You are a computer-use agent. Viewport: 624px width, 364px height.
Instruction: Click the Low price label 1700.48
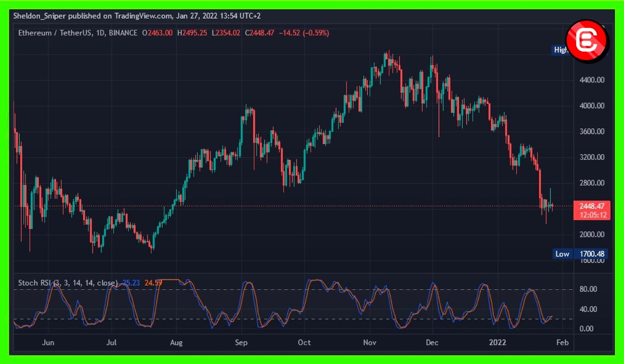pos(592,254)
